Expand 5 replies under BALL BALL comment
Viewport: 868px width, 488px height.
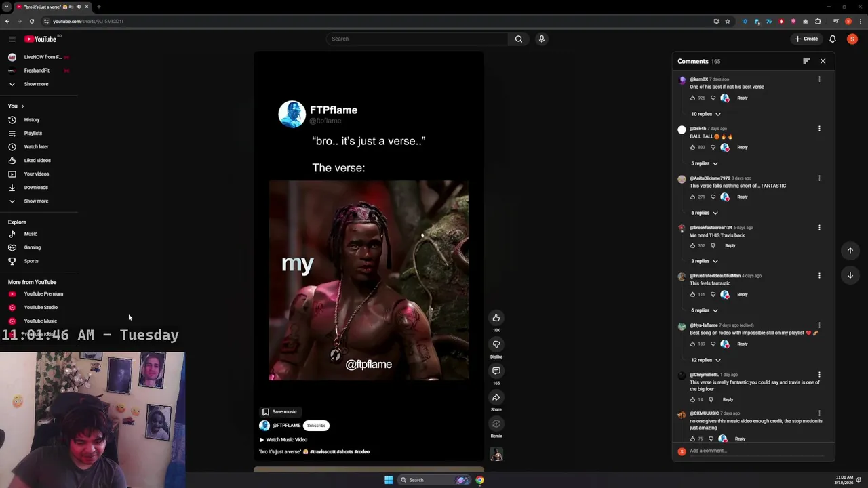[x=705, y=163]
